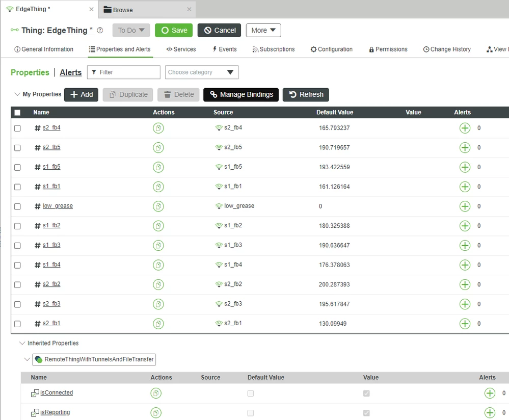Check the s2_fb5 row checkbox
This screenshot has width=509, height=420.
17,148
